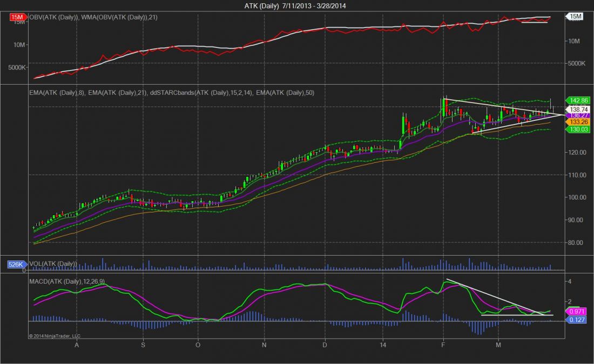Click the white 138.74 last price marker
The height and width of the screenshot is (364, 594).
pyautogui.click(x=576, y=108)
